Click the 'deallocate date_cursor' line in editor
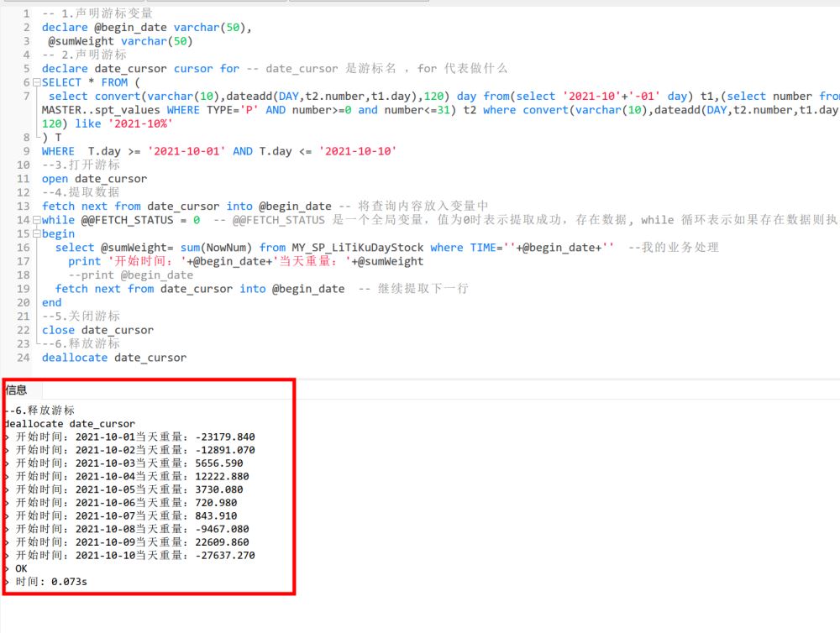 113,358
